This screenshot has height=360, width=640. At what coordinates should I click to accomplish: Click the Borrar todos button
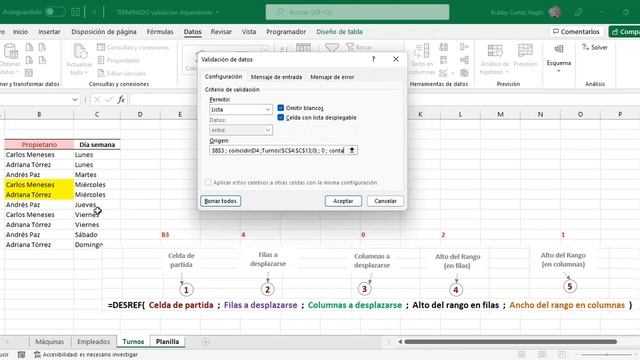coord(220,201)
